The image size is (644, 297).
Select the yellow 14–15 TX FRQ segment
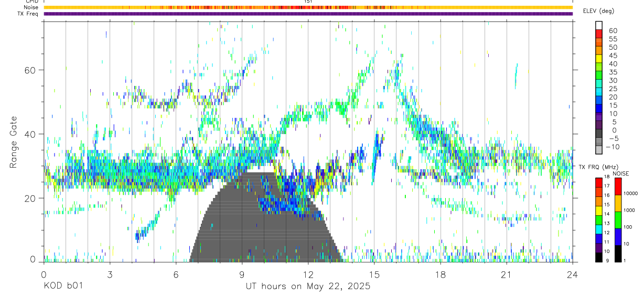pyautogui.click(x=599, y=211)
